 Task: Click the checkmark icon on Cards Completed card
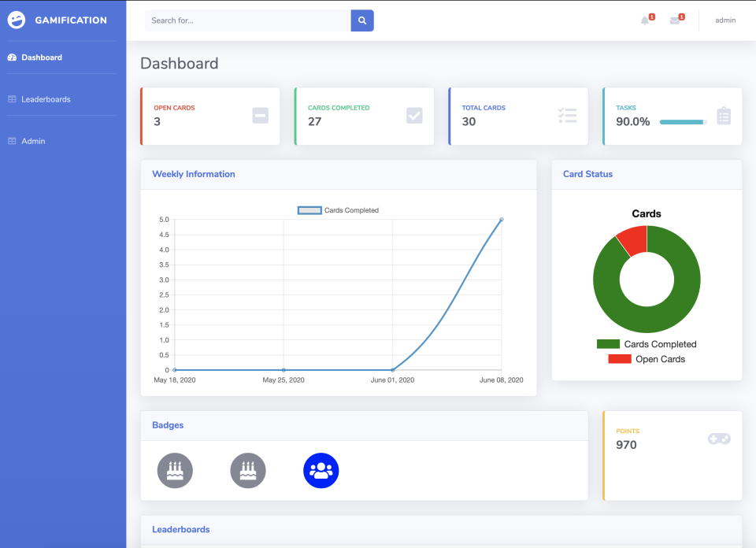click(x=414, y=115)
